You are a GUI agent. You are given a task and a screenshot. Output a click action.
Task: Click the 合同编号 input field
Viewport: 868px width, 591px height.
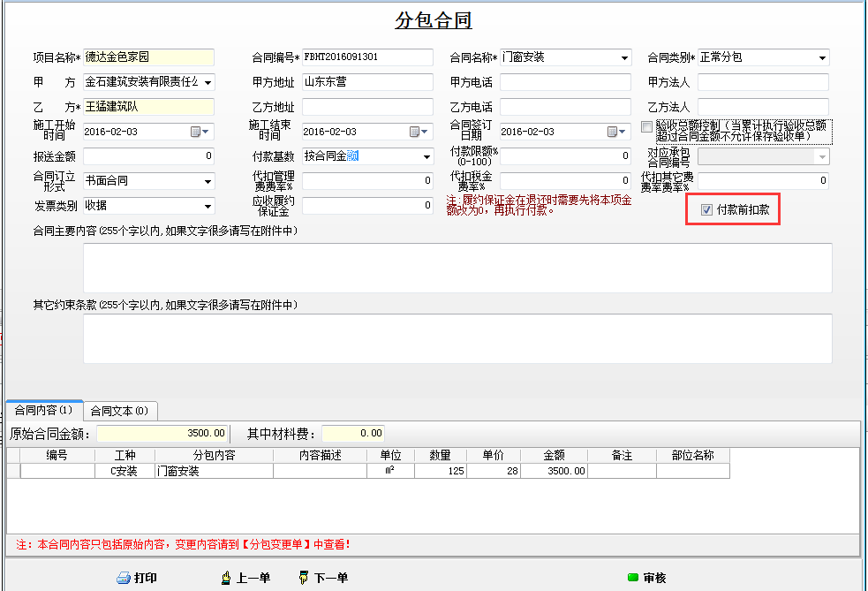[x=366, y=57]
